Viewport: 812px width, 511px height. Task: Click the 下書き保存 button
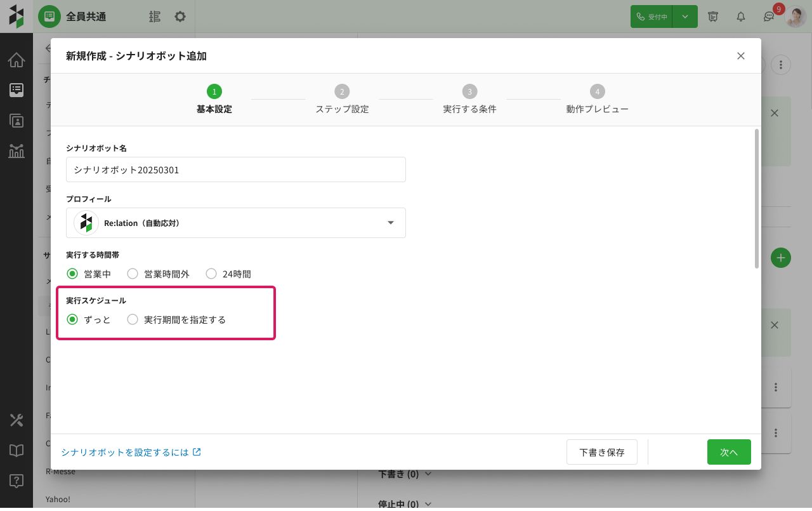[x=601, y=452]
